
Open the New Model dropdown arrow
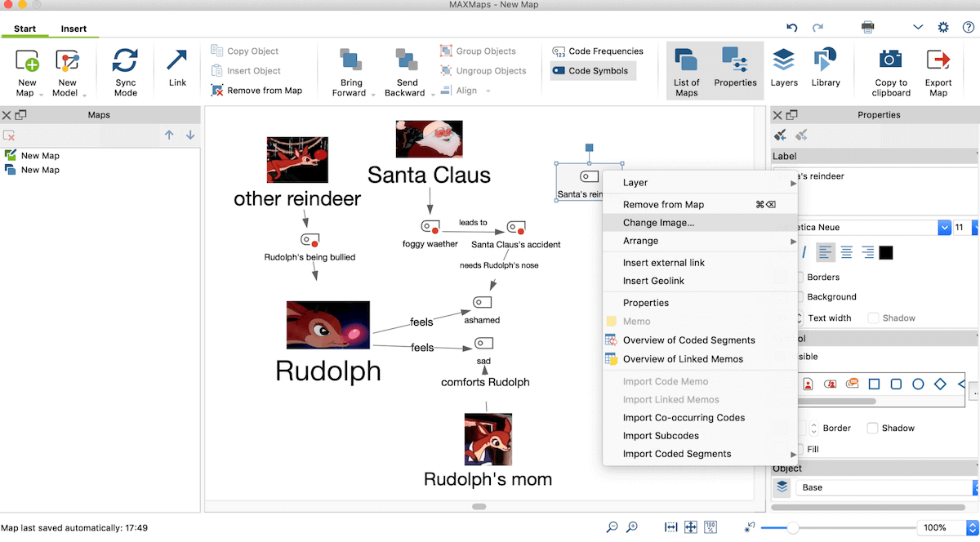click(x=84, y=94)
